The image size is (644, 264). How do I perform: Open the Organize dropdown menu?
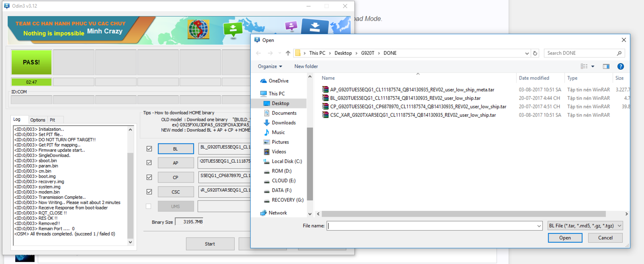[x=270, y=67]
